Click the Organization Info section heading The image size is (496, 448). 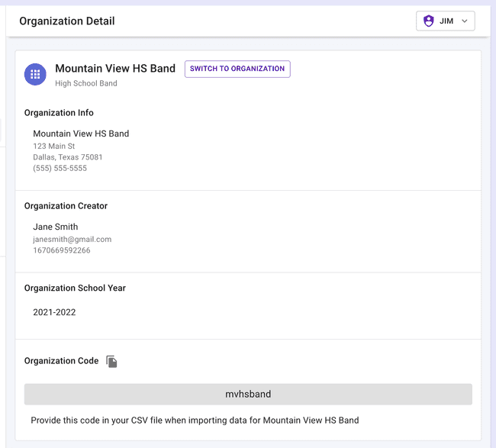pyautogui.click(x=59, y=112)
